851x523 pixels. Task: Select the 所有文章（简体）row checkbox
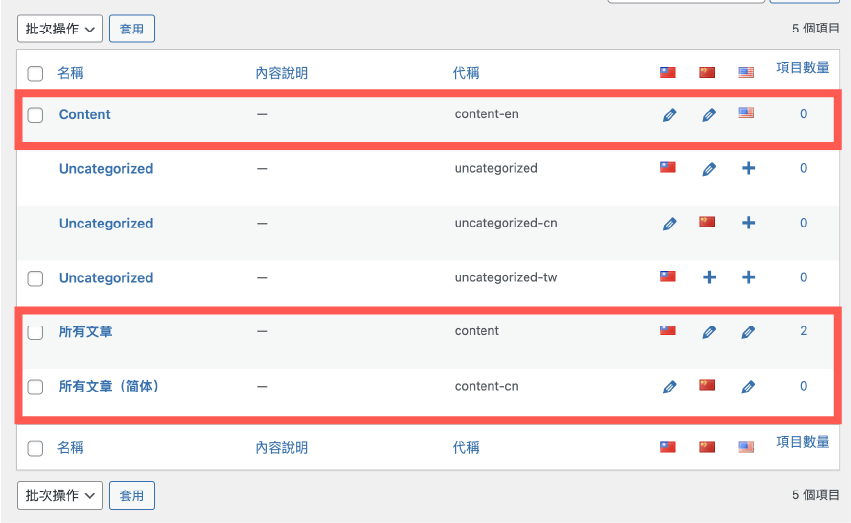[x=35, y=387]
